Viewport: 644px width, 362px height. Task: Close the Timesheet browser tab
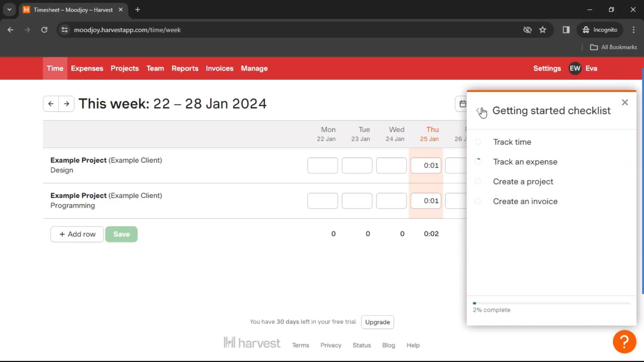[x=121, y=10]
